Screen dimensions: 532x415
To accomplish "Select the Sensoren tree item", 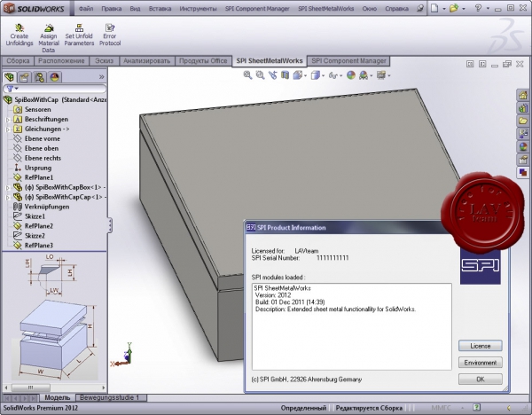I will tap(37, 110).
